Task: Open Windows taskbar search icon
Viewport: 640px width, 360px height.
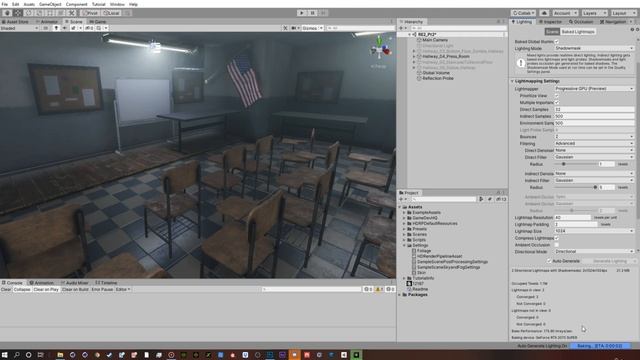Action: coord(17,355)
